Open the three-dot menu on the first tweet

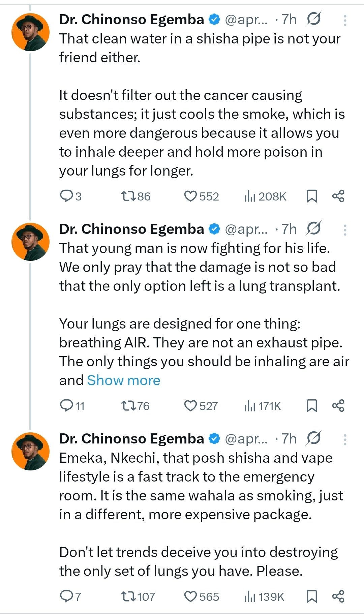click(344, 20)
